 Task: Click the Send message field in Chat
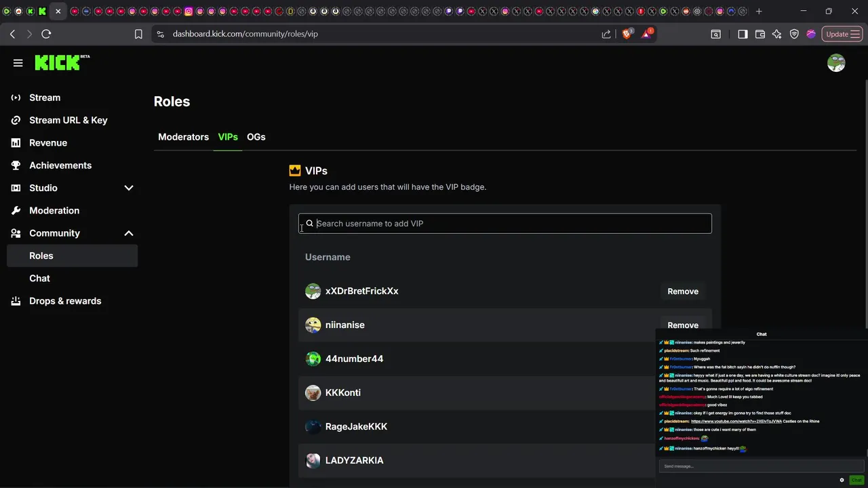pos(761,466)
